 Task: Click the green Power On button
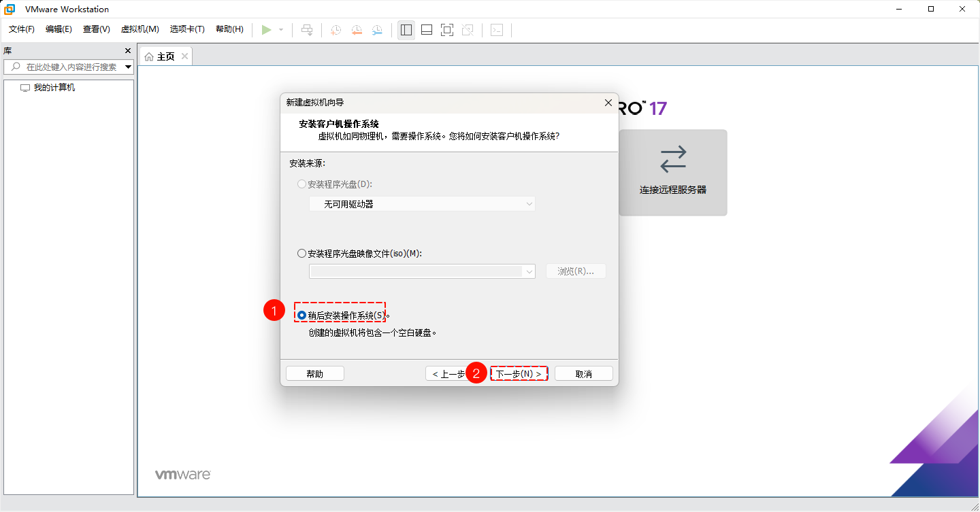(267, 29)
